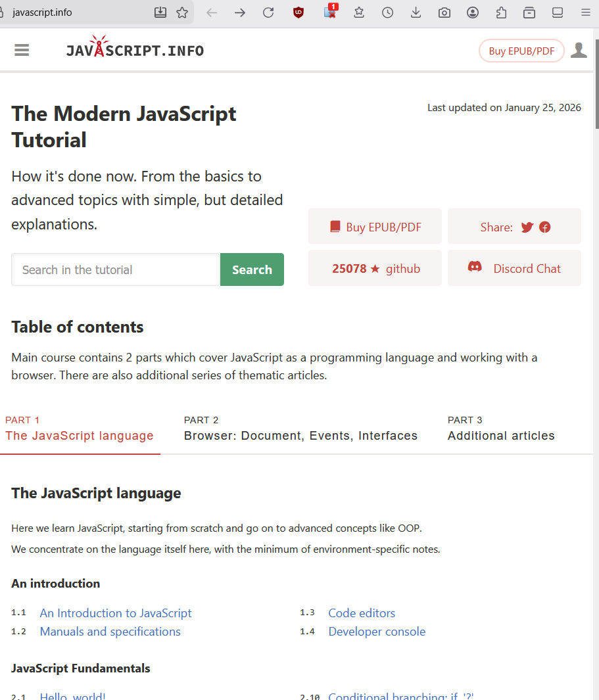This screenshot has height=700, width=599.
Task: Open the browser account menu
Action: (x=473, y=12)
